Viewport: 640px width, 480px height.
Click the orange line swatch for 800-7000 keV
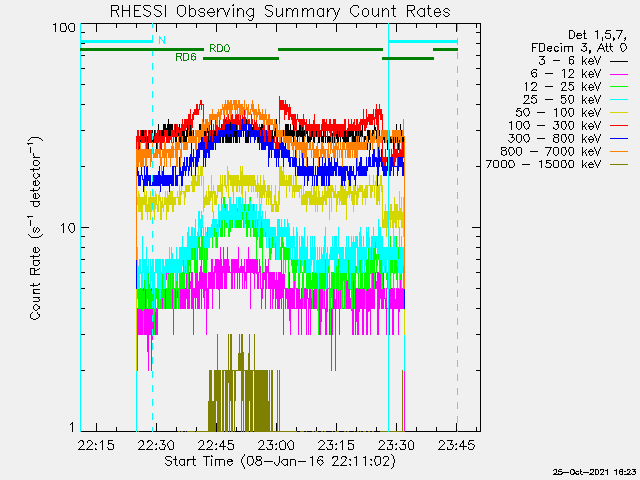tap(619, 152)
